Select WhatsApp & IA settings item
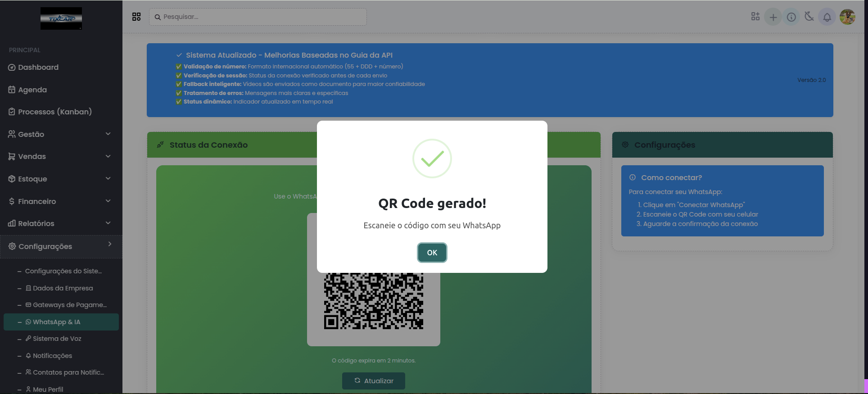The height and width of the screenshot is (394, 868). pos(56,322)
